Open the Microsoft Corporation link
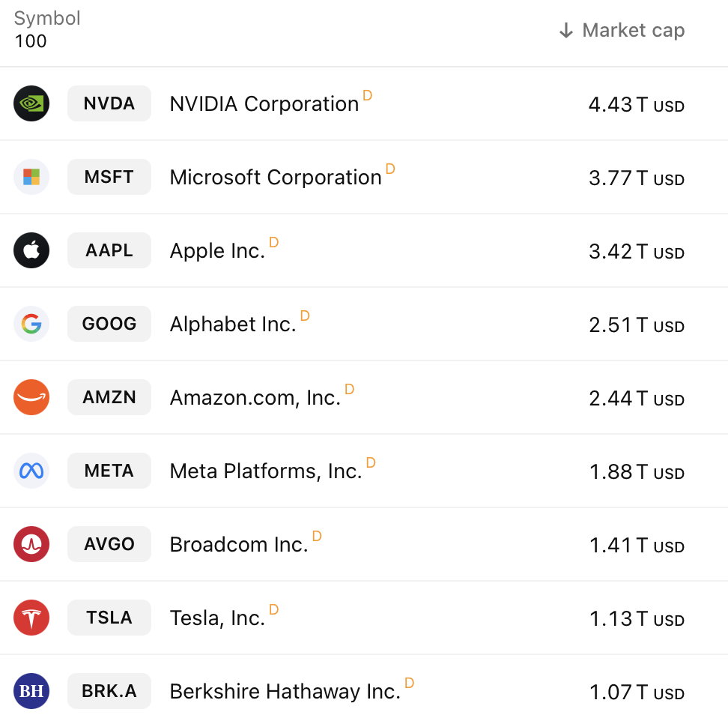Screen dimensions: 728x724 (276, 178)
